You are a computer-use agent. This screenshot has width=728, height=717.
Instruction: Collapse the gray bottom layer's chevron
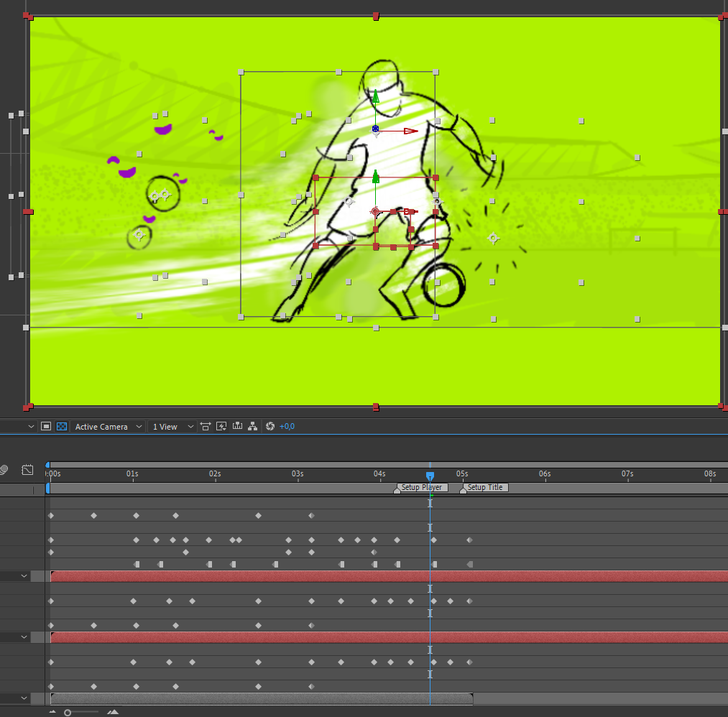click(24, 698)
